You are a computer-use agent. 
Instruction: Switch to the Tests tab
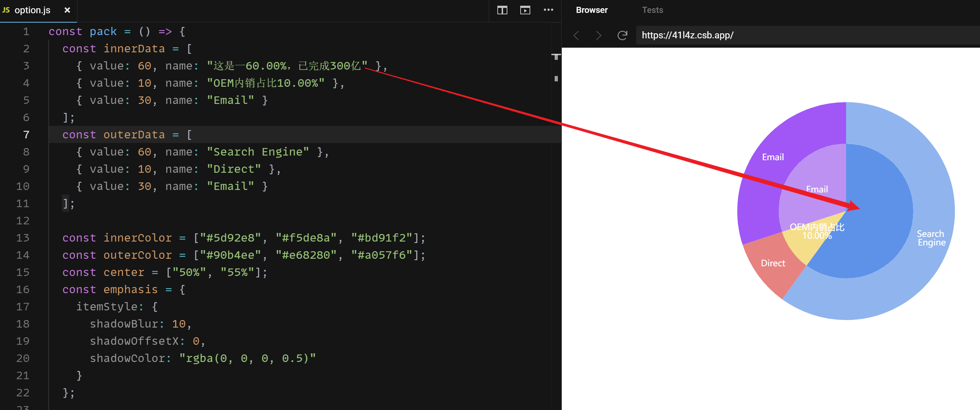coord(652,10)
